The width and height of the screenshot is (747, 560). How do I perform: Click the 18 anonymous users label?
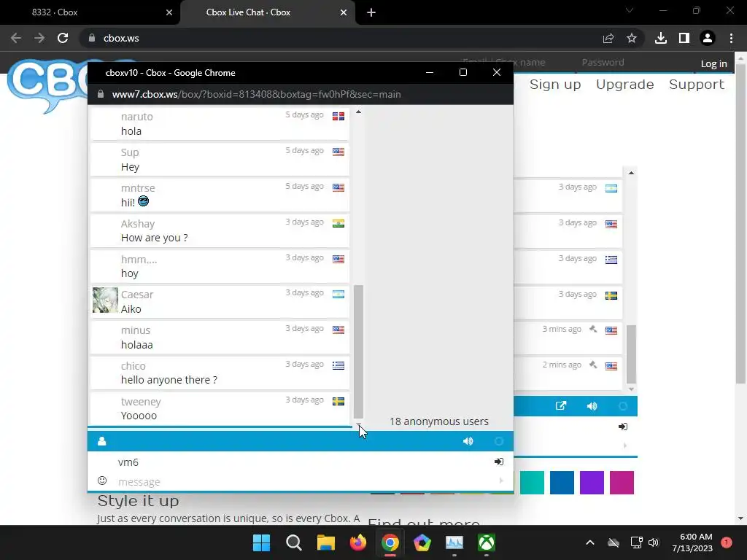pos(438,421)
